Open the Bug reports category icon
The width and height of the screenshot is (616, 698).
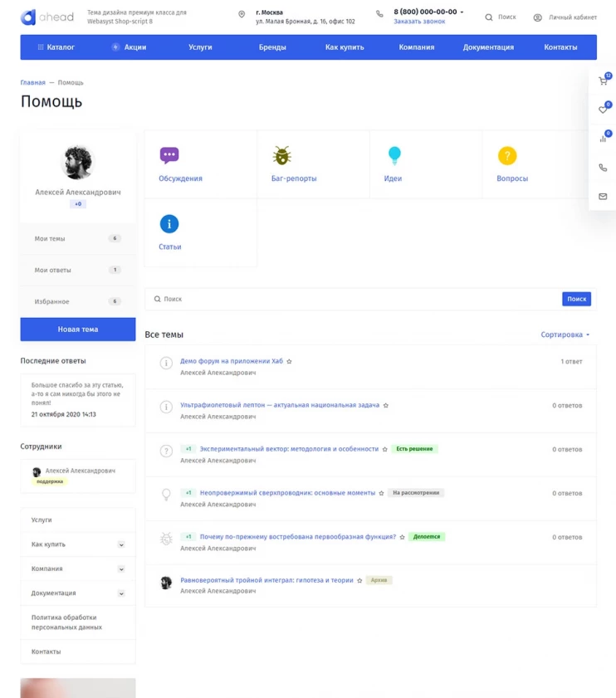[x=282, y=156]
